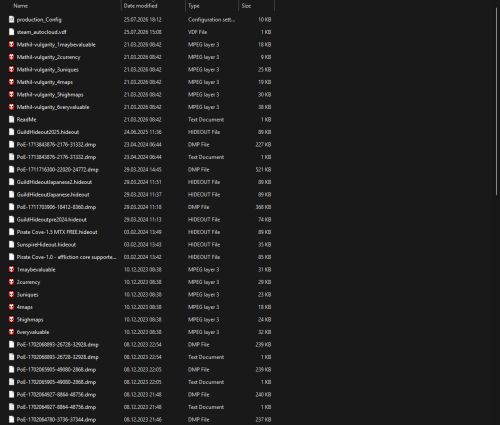500x425 pixels.
Task: Click the MP3 icon of Mathil-vulgarity_5highmaps
Action: click(11, 95)
